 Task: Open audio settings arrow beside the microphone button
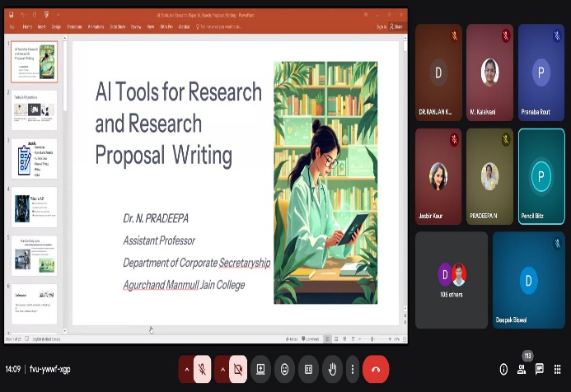186,370
